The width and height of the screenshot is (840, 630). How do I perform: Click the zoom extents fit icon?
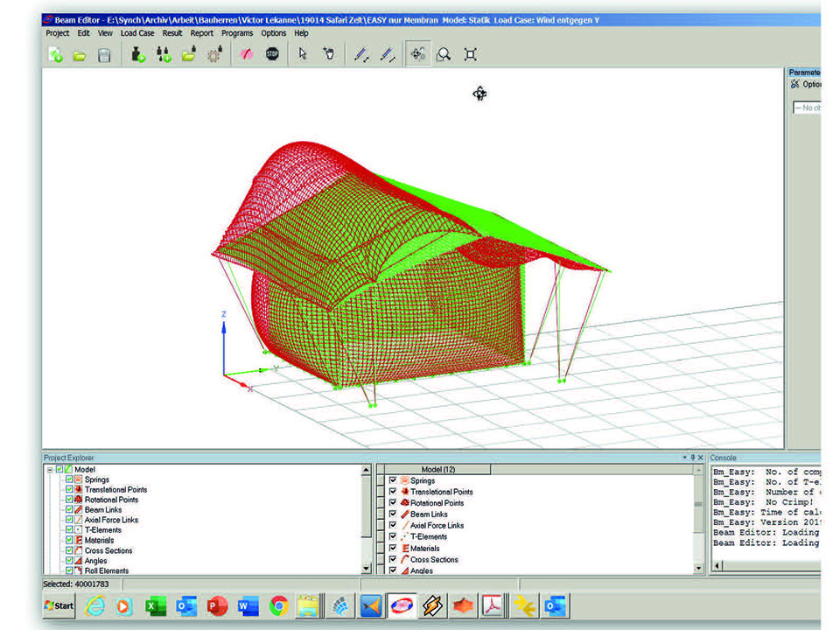471,55
